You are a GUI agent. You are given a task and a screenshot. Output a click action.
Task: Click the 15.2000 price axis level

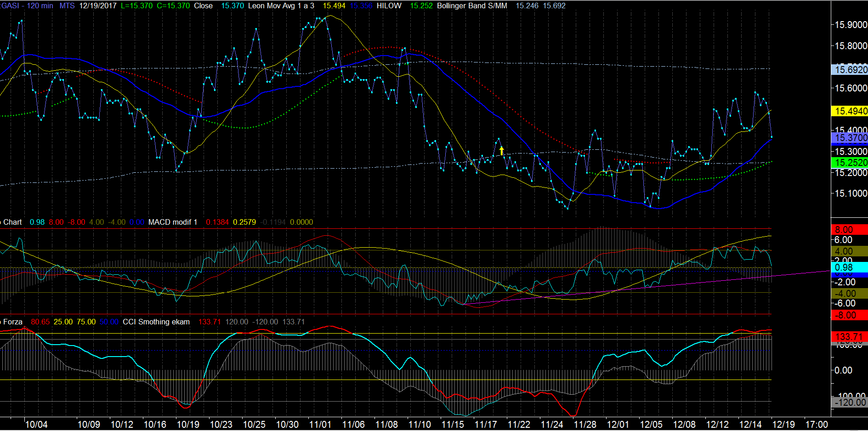click(851, 173)
